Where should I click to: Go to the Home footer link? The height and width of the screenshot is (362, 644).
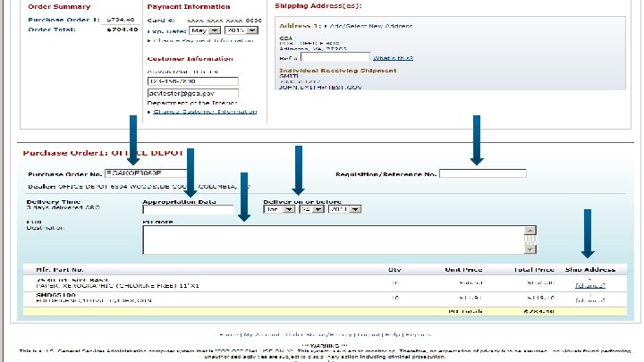229,335
